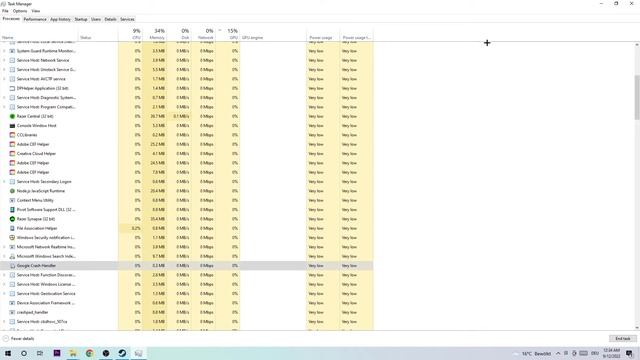Screen dimensions: 640x360
Task: Click the Razer Central green process icon
Action: pyautogui.click(x=12, y=116)
